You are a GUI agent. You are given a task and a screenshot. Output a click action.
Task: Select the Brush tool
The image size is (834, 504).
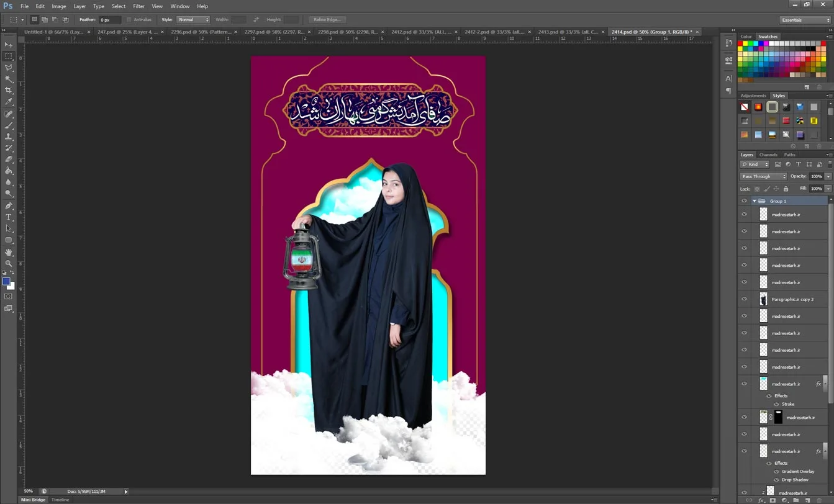(x=9, y=125)
